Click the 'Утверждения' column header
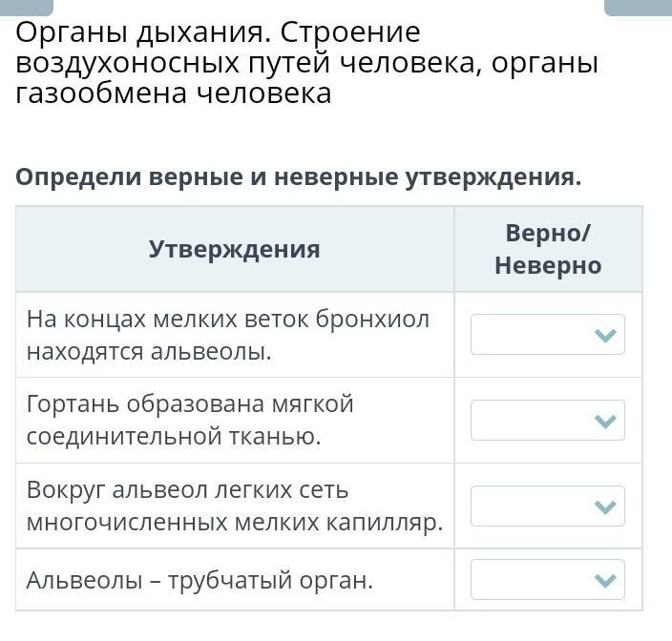Image resolution: width=672 pixels, height=641 pixels. 235,250
